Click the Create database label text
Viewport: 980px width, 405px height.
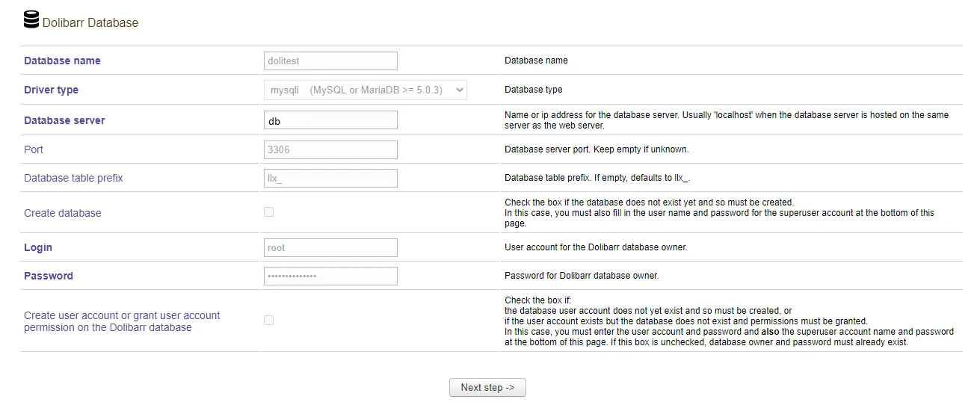[62, 213]
